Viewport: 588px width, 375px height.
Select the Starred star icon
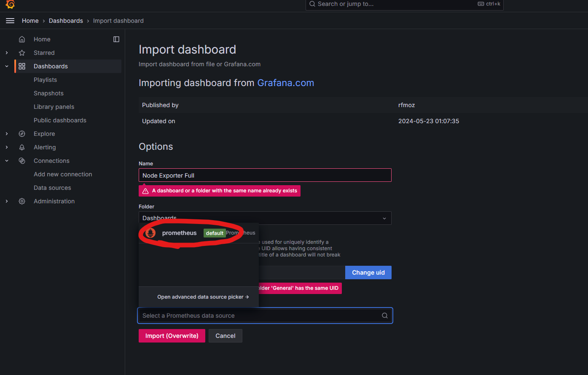pyautogui.click(x=21, y=52)
